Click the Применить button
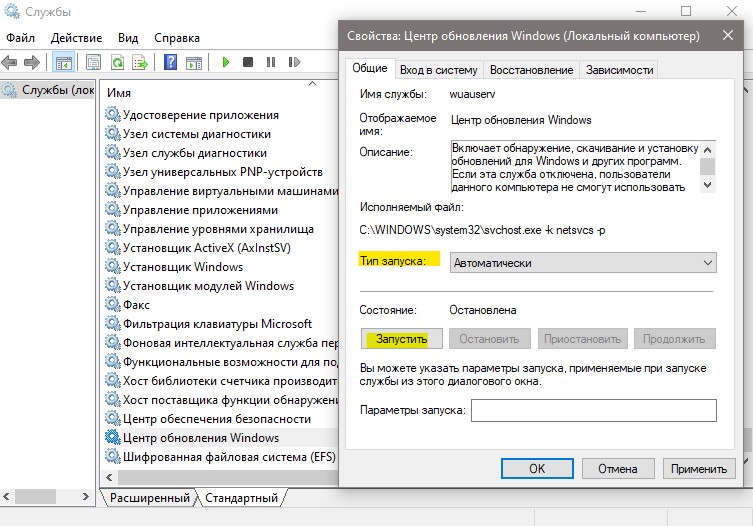The width and height of the screenshot is (753, 526). (x=699, y=468)
